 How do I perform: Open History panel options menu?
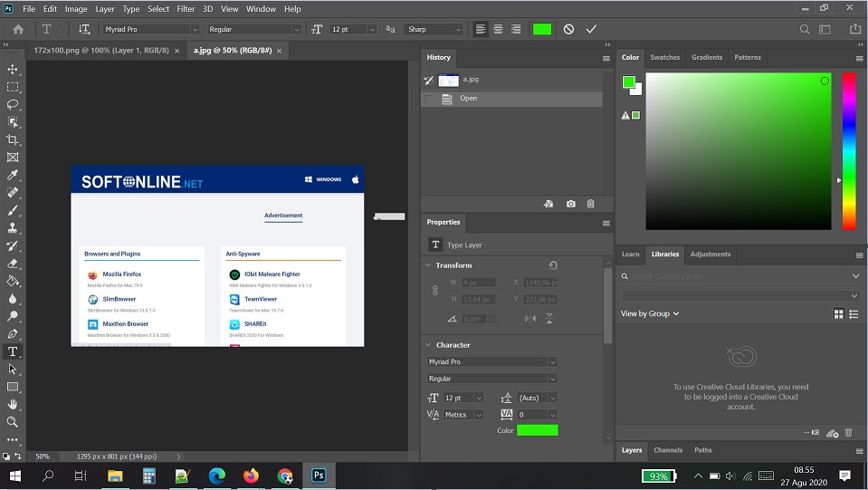606,58
